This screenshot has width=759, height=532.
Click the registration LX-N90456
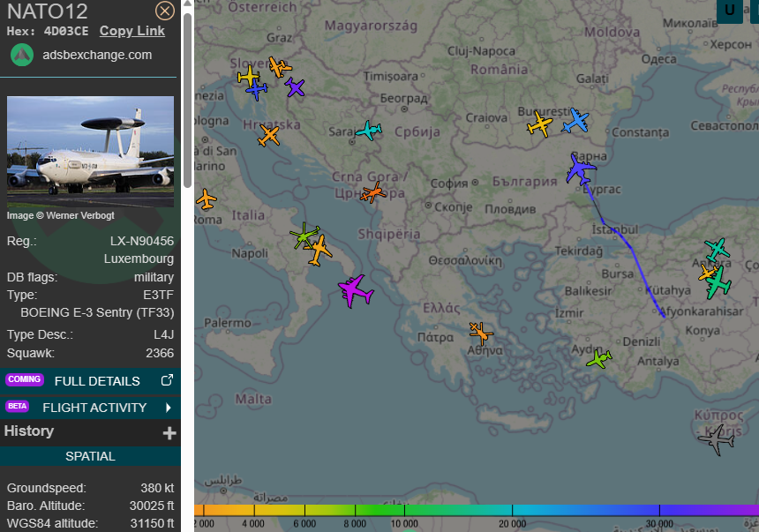142,241
